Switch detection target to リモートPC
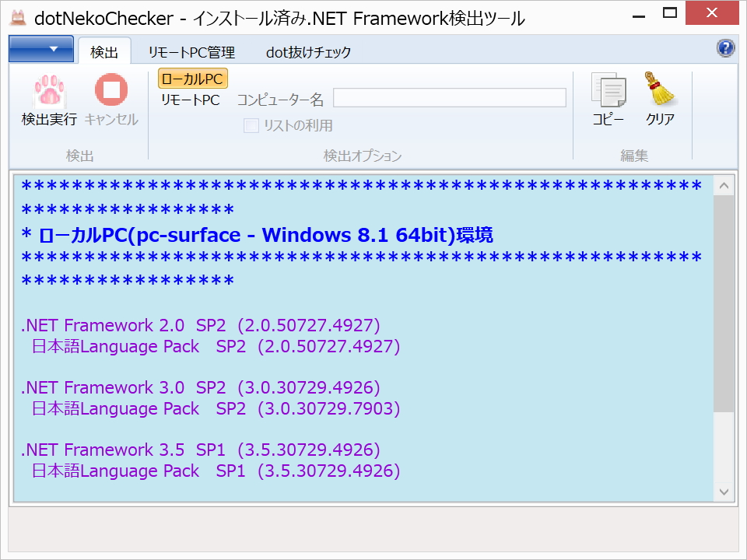Image resolution: width=747 pixels, height=560 pixels. click(189, 98)
